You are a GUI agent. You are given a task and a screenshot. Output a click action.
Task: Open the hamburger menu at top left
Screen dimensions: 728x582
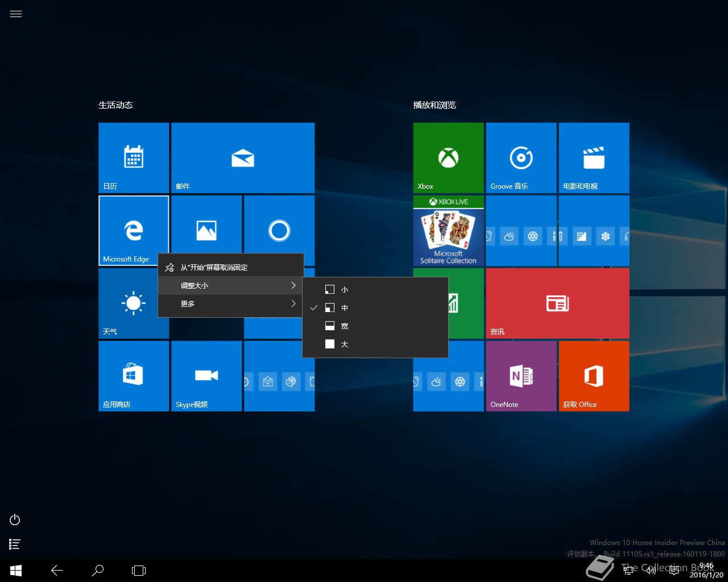coord(16,14)
